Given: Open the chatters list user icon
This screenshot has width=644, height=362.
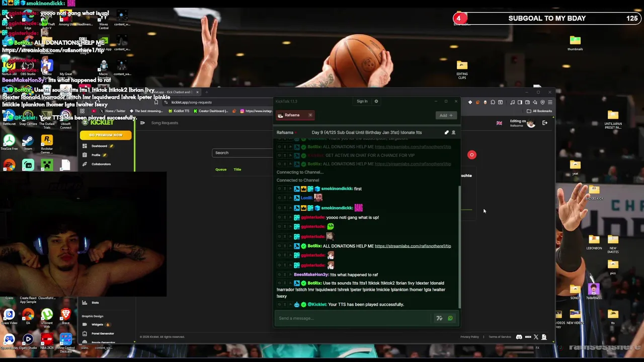Looking at the screenshot, I should tap(453, 132).
